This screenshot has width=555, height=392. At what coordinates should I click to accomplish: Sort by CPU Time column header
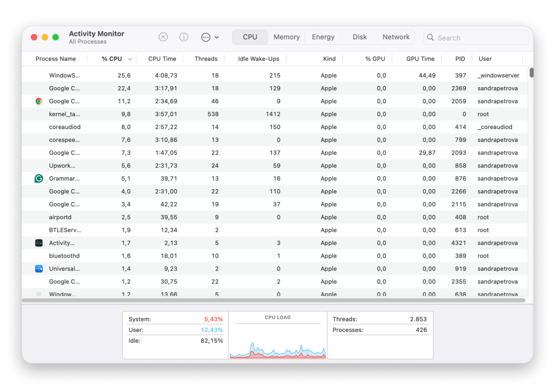(162, 59)
